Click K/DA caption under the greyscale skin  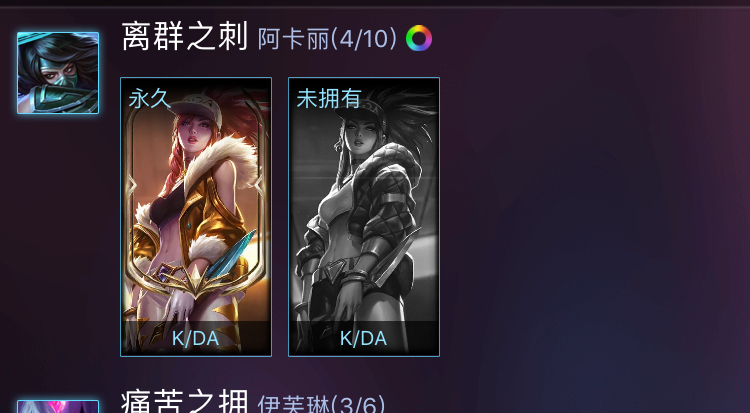point(364,338)
